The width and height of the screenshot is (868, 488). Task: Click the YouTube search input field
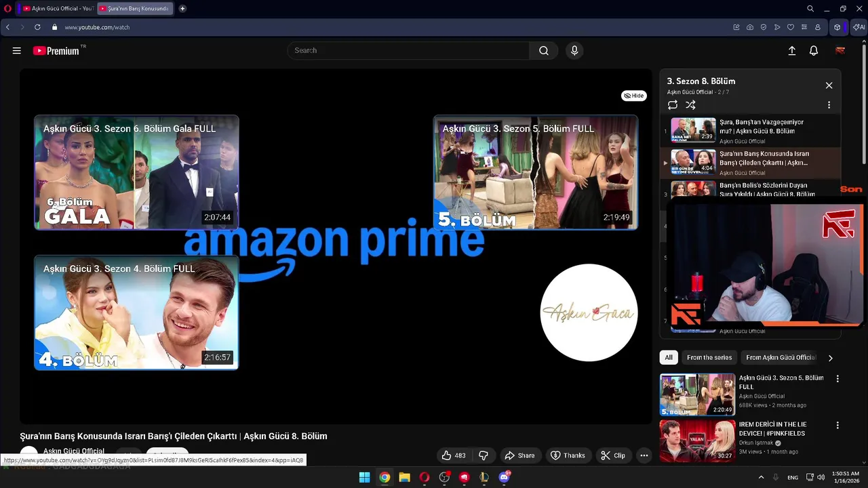[408, 50]
